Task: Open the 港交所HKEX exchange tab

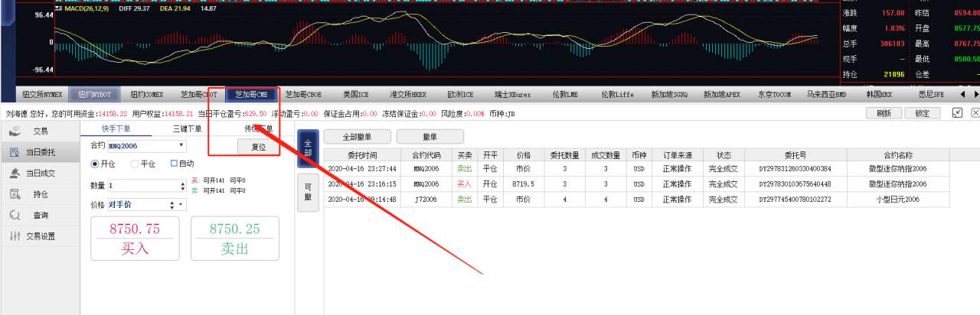Action: (x=408, y=95)
